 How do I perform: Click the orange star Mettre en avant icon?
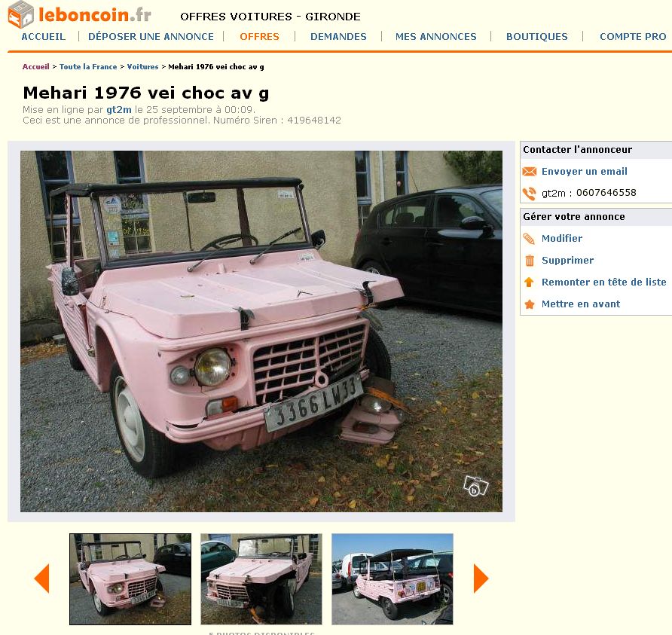(530, 304)
